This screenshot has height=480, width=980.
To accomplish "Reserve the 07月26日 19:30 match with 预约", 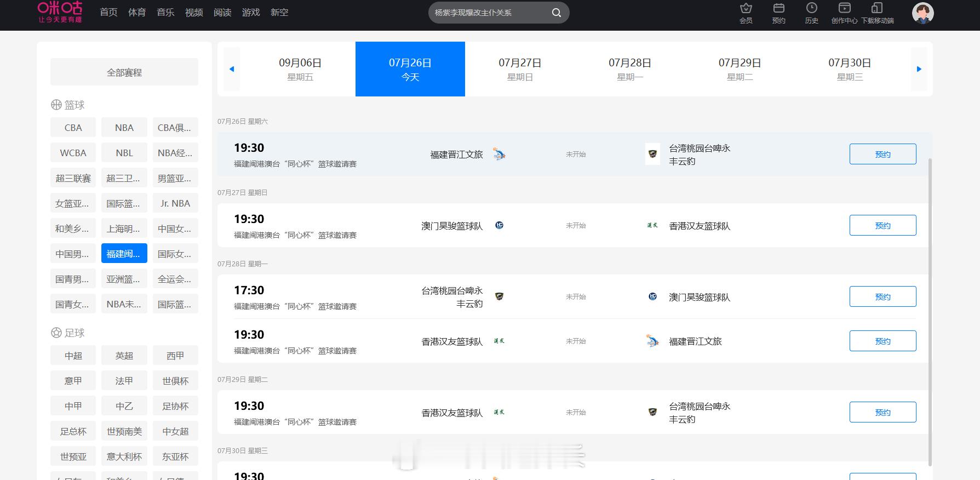I will tap(882, 154).
